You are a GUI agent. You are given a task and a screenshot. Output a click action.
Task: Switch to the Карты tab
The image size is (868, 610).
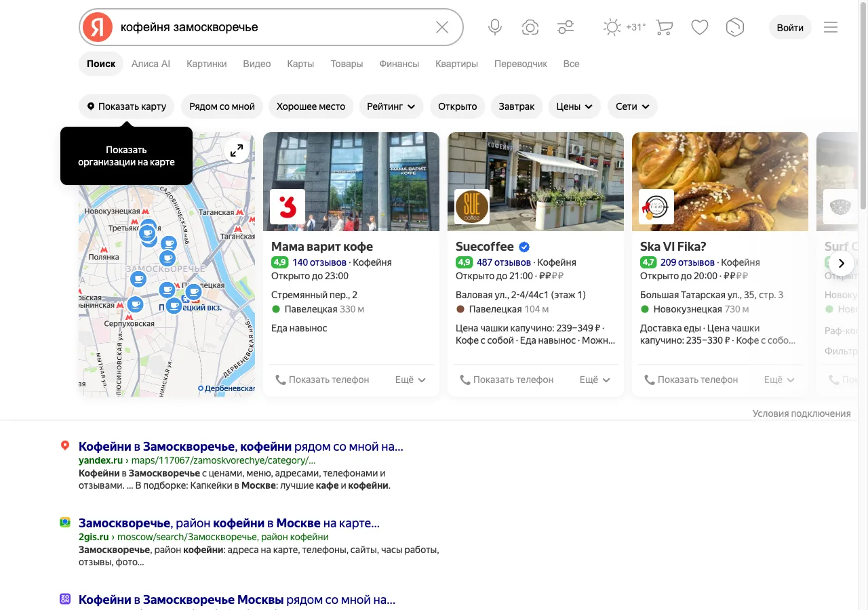300,64
